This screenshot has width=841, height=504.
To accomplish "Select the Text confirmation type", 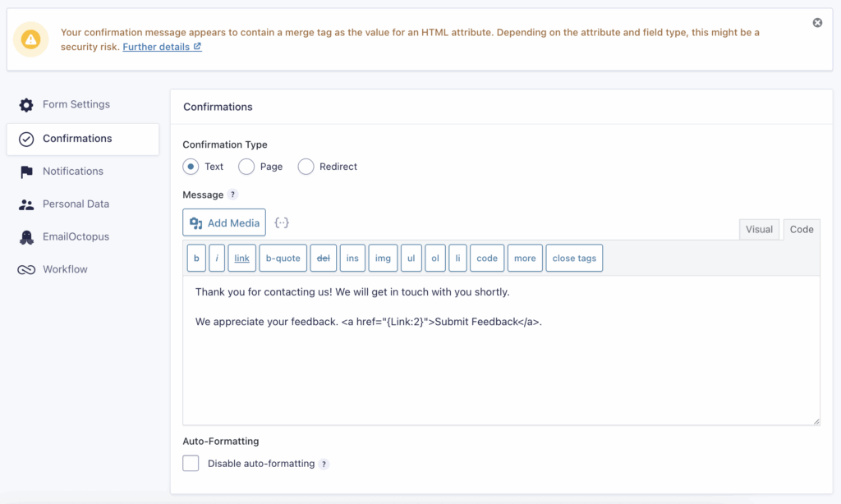I will point(191,167).
